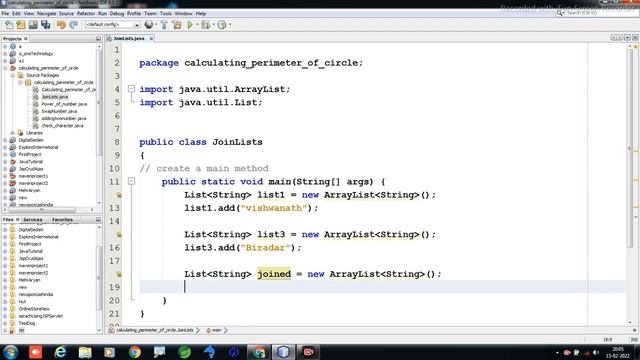Open the Profile Project dropdown arrow

coord(230,25)
